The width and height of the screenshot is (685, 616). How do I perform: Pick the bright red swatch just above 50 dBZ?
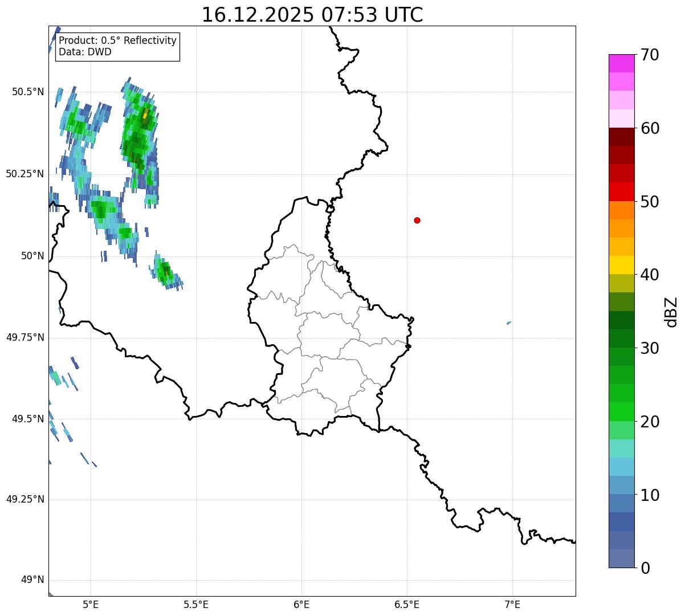pyautogui.click(x=621, y=192)
